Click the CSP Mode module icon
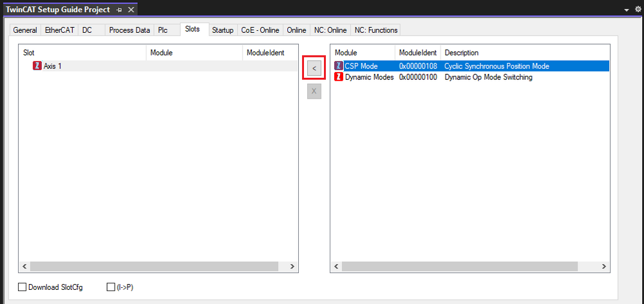Image resolution: width=644 pixels, height=304 pixels. tap(339, 66)
